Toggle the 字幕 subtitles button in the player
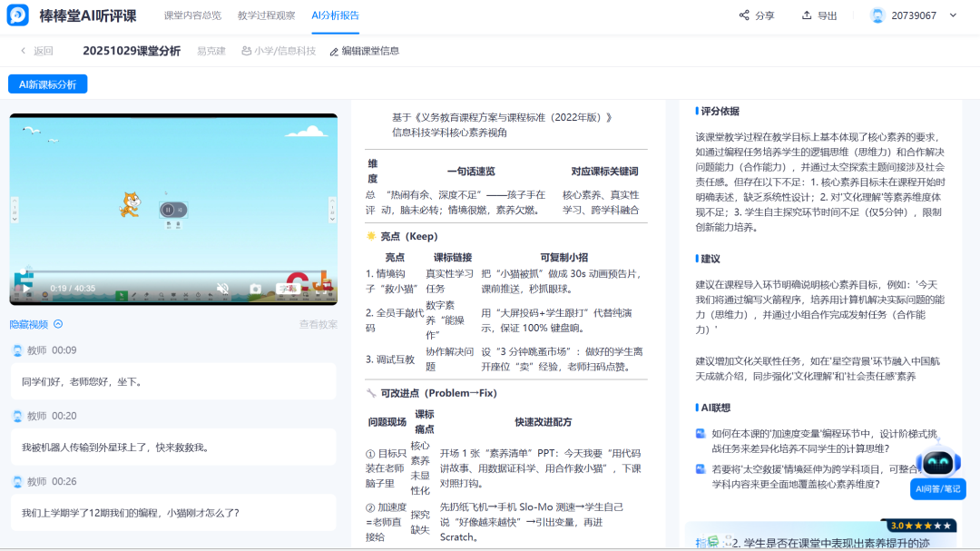 click(x=287, y=287)
